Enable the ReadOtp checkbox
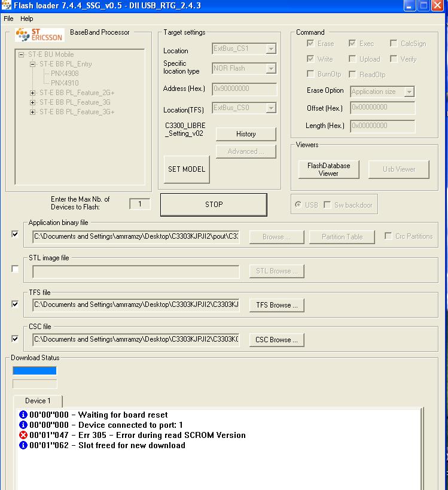Image resolution: width=448 pixels, height=490 pixels. (352, 74)
